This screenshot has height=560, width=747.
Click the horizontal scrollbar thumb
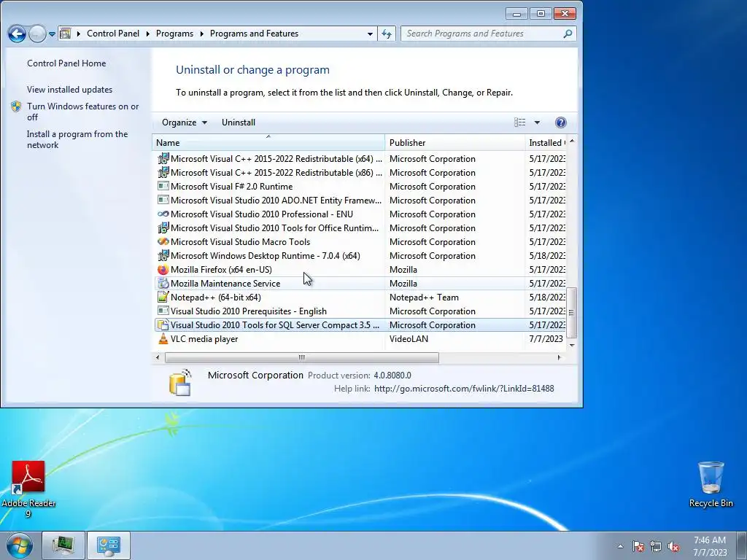click(x=301, y=357)
